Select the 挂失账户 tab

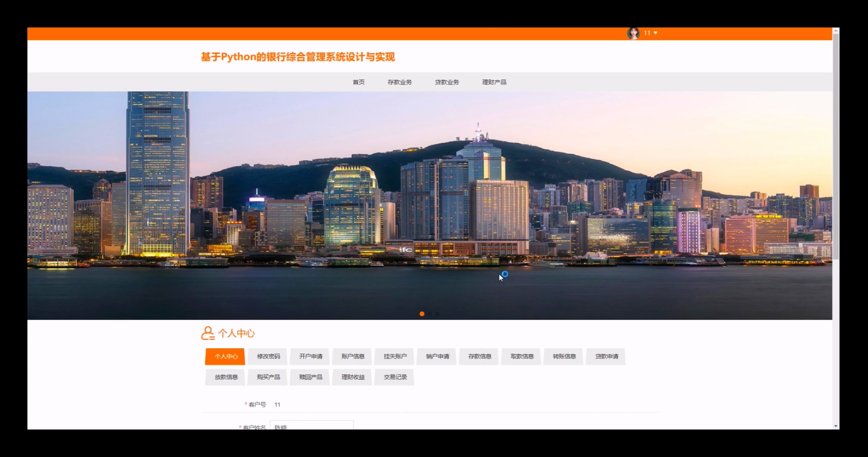pos(395,356)
